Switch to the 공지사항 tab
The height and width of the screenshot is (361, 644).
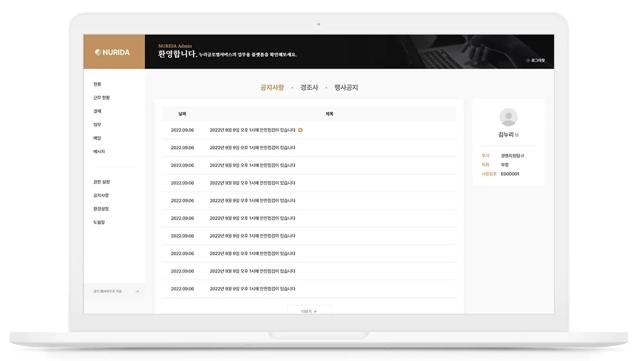pos(272,88)
